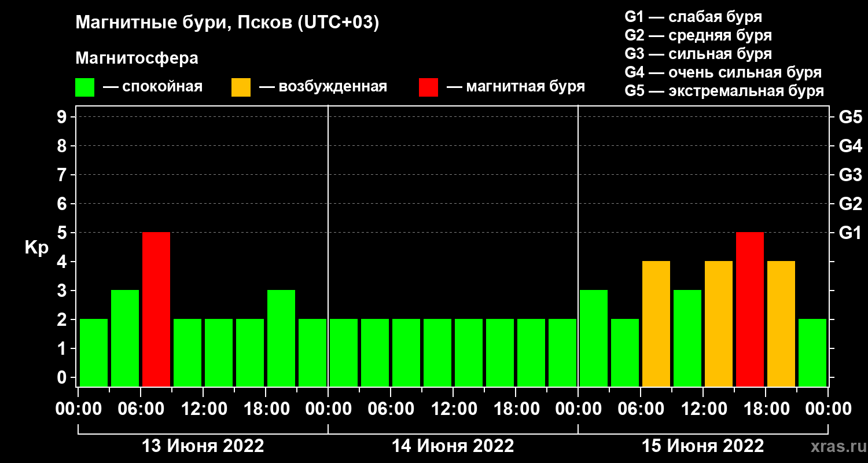Viewport: 868px width, 463px height.
Task: Click orange bar starting 12:00 on 15 June
Action: [x=719, y=324]
